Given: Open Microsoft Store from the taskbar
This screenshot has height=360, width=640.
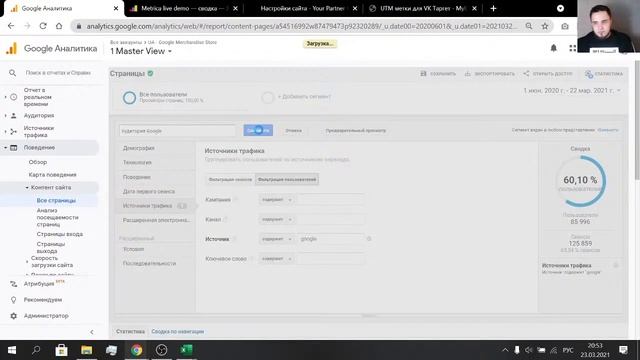Looking at the screenshot, I should pos(62,350).
